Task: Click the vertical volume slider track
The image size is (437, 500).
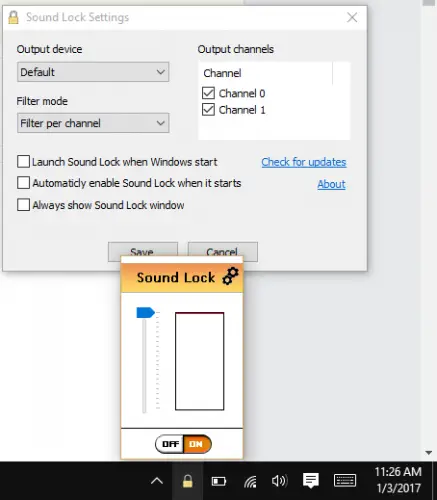Action: pyautogui.click(x=144, y=365)
